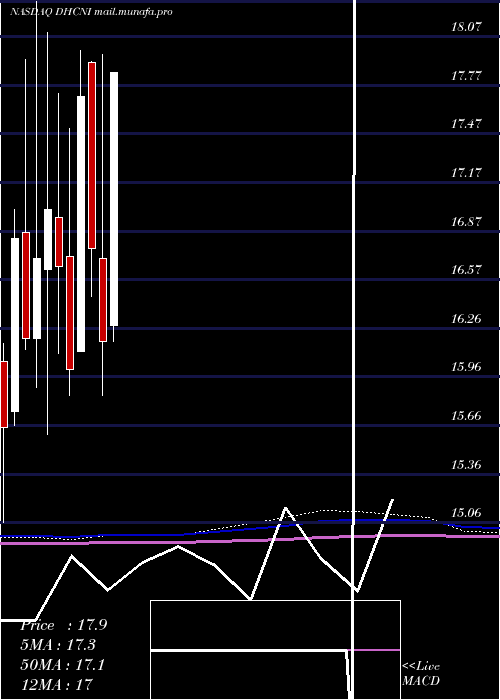Click the 15.36 price axis label
Screen dimensions: 500x700
click(467, 464)
